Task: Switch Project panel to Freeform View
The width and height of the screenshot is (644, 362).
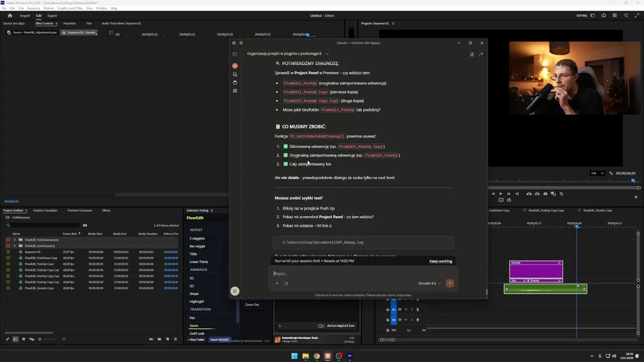Action: 31,339
